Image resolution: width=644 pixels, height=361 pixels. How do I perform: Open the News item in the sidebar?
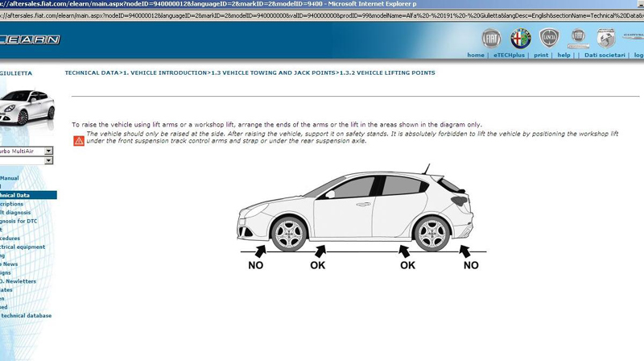point(9,264)
